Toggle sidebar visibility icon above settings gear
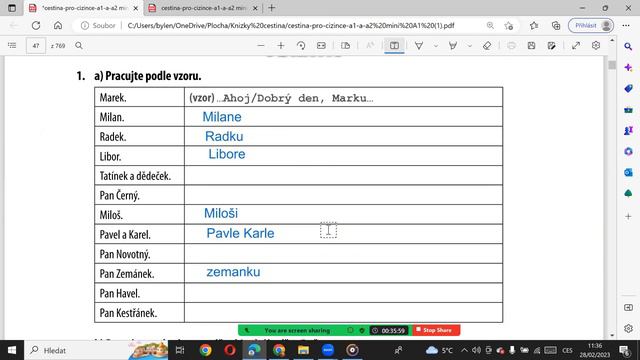The width and height of the screenshot is (640, 360). click(x=628, y=307)
